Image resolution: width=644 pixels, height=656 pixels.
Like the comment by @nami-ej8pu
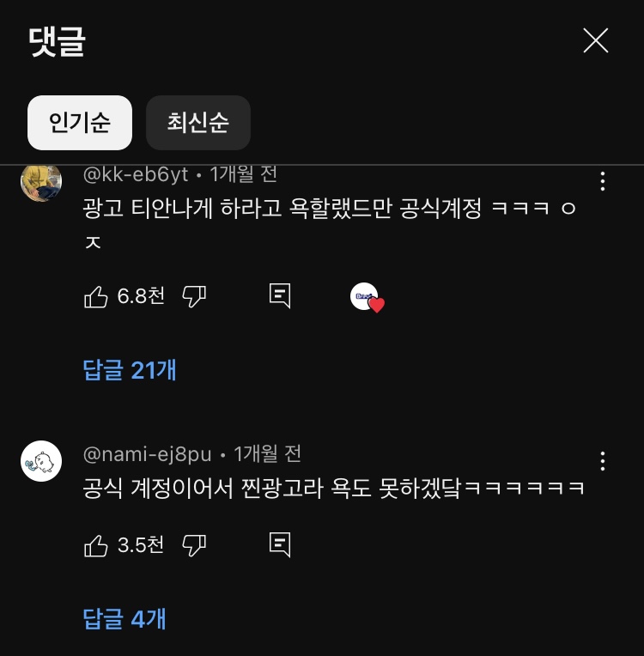(96, 545)
